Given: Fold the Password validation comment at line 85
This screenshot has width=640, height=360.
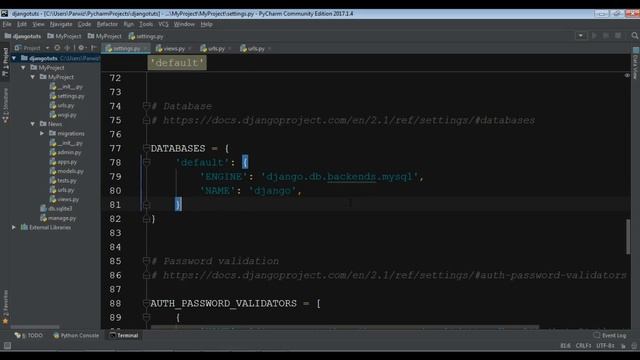Looking at the screenshot, I should click(147, 261).
